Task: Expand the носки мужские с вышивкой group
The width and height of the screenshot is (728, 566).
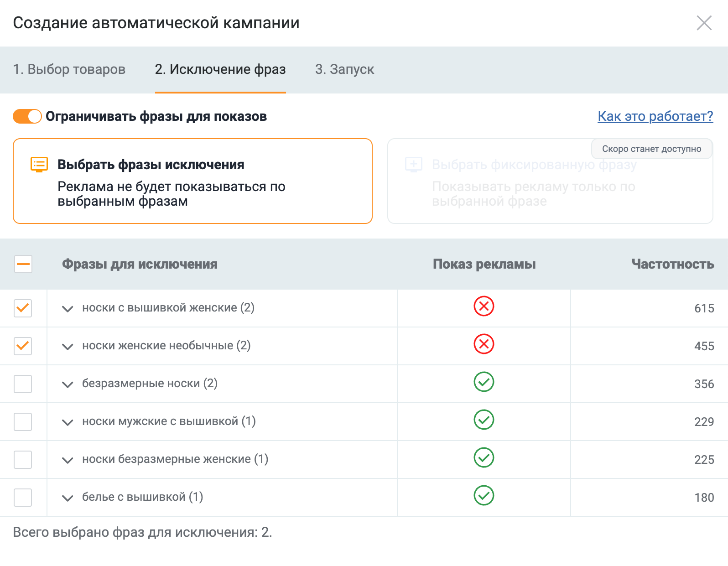Action: coord(68,422)
